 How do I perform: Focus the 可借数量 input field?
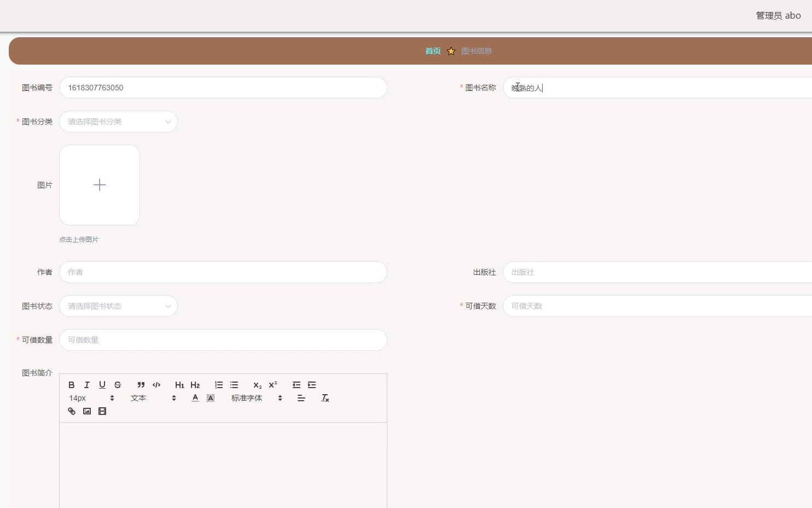[223, 340]
